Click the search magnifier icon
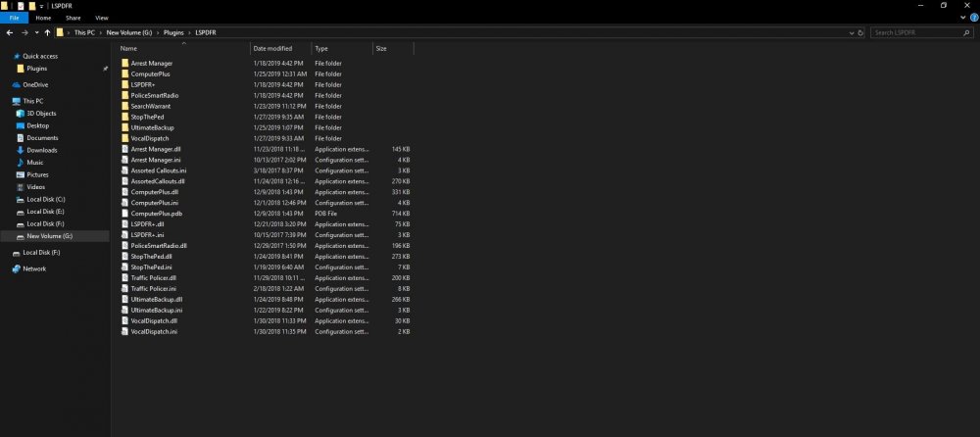Image resolution: width=980 pixels, height=437 pixels. click(967, 32)
